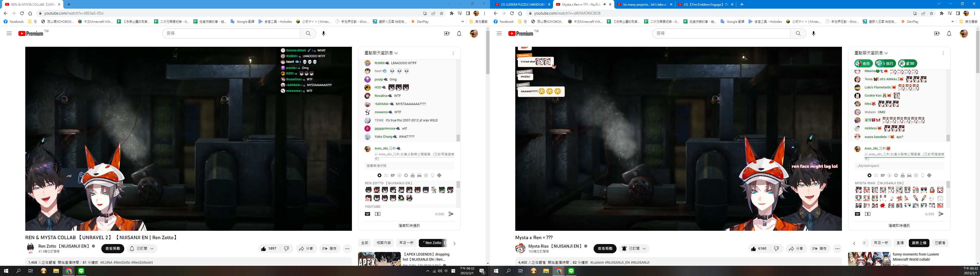Open chat options three dots in left chat

(x=453, y=53)
